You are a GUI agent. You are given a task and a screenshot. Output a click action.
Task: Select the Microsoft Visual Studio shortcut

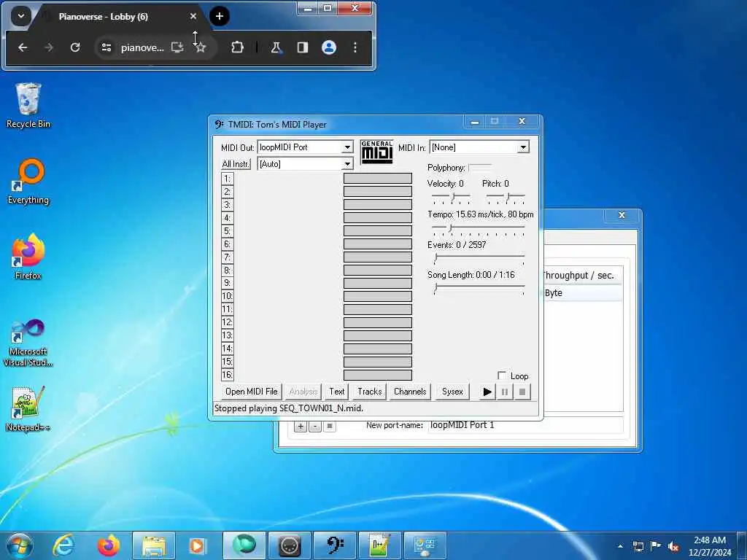tap(28, 343)
